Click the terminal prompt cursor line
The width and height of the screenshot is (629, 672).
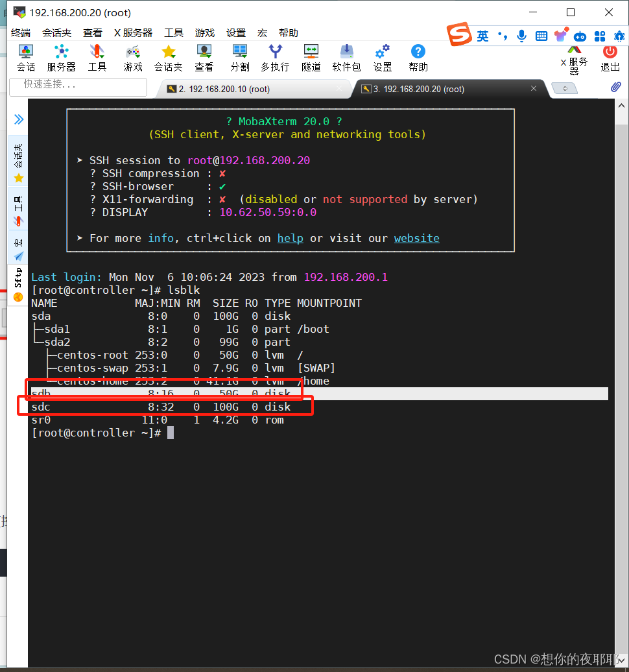click(x=103, y=433)
